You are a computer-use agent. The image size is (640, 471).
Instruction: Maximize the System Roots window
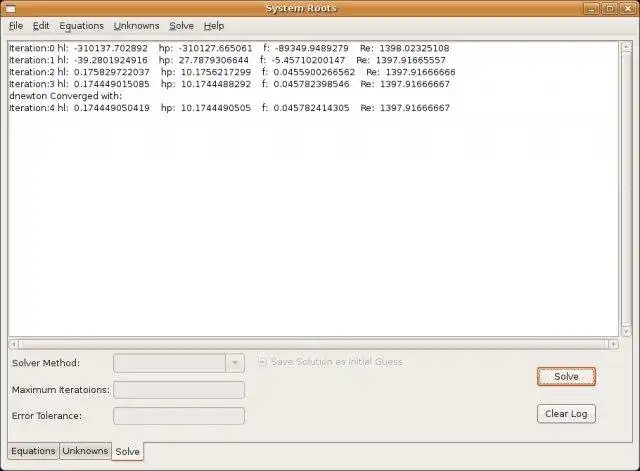point(610,8)
